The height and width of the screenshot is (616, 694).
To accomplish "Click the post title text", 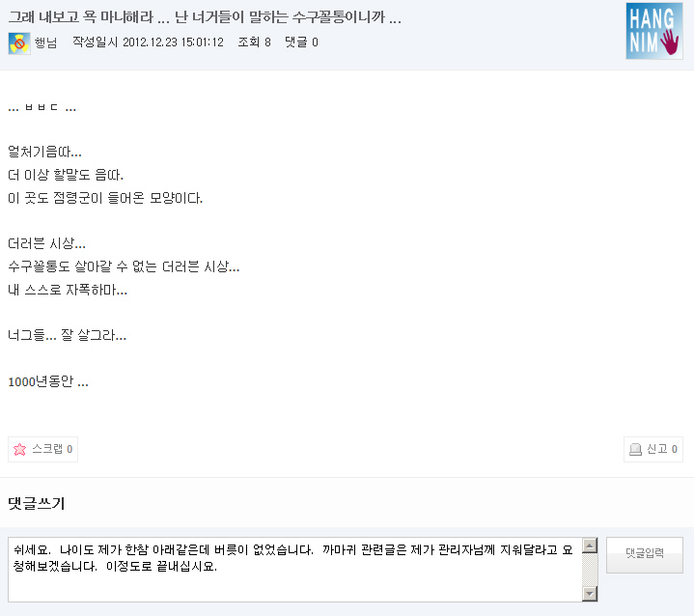I will 205,16.
